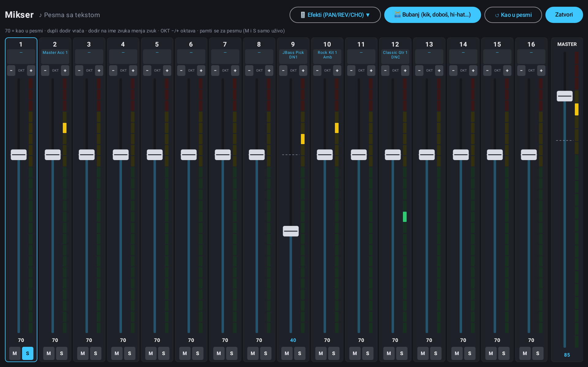Expand the Efekti (PAN/REV/CHO) dropdown
The width and height of the screenshot is (588, 367).
(335, 15)
